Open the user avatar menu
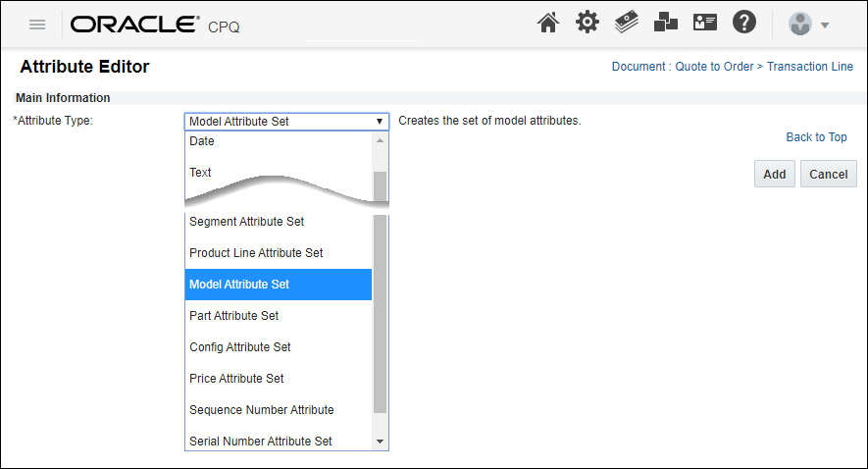 [x=800, y=25]
